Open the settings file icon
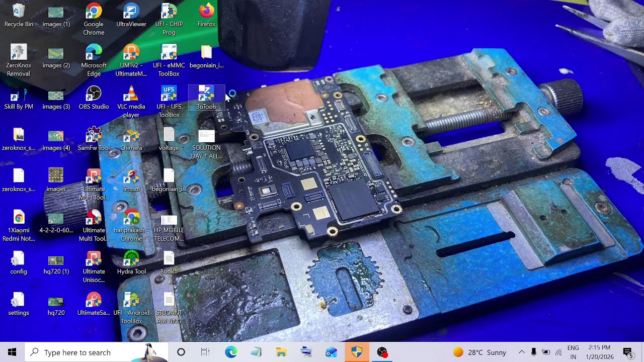This screenshot has height=362, width=644. (x=19, y=304)
